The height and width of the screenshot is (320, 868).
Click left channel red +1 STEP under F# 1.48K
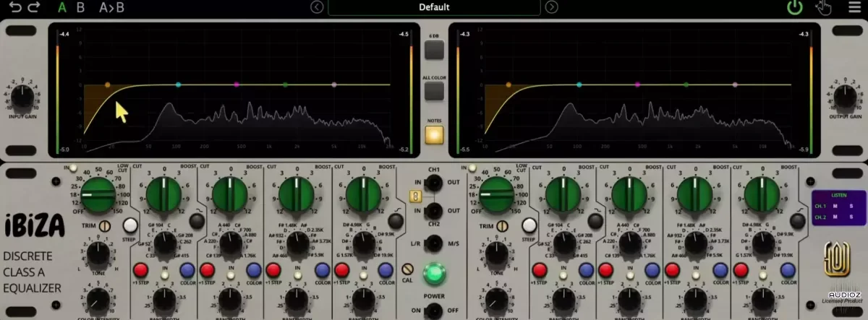pyautogui.click(x=273, y=270)
